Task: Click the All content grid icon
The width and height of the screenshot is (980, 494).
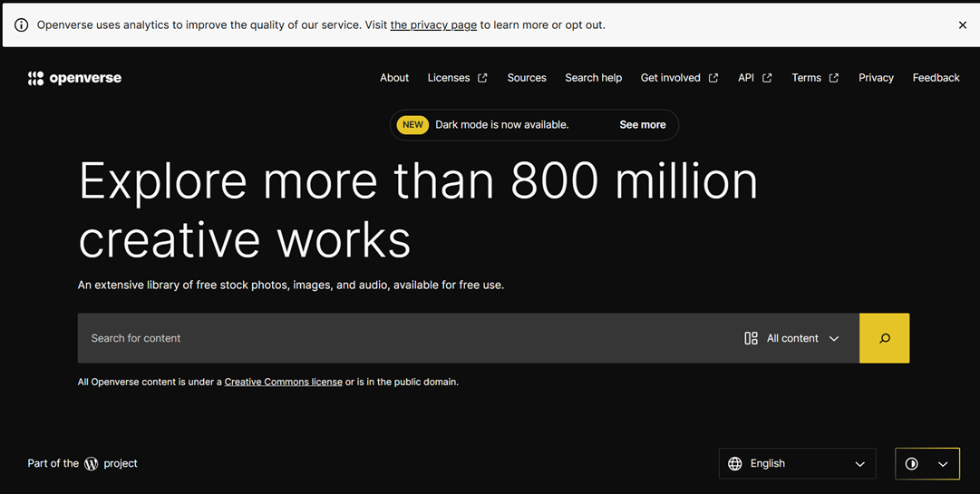Action: pos(751,338)
